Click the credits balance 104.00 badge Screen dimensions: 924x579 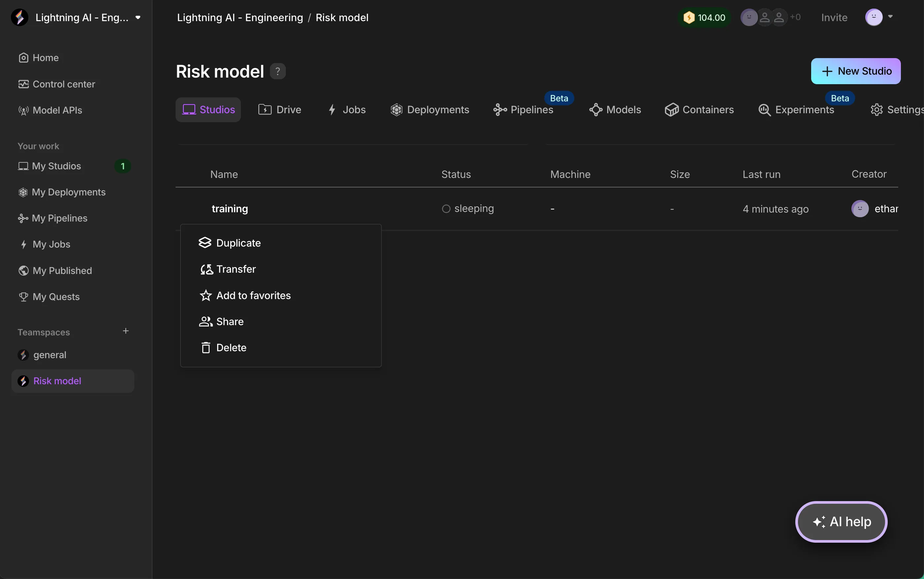coord(704,17)
